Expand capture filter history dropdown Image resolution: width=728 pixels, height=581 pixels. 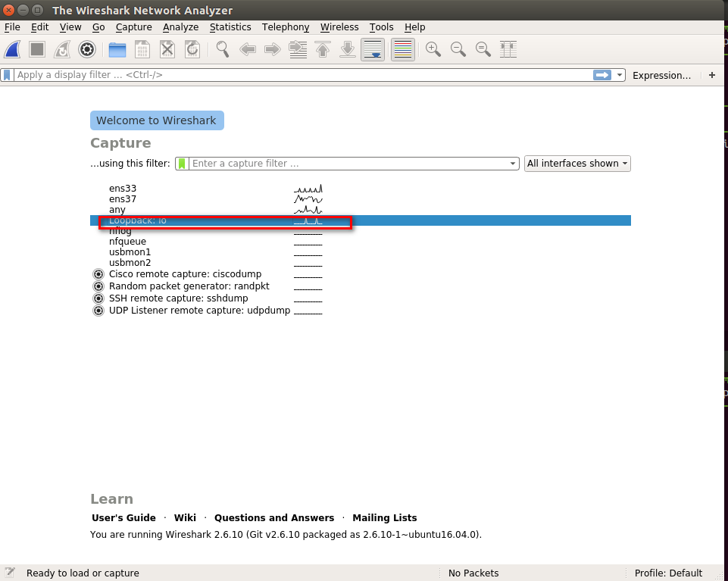[513, 164]
